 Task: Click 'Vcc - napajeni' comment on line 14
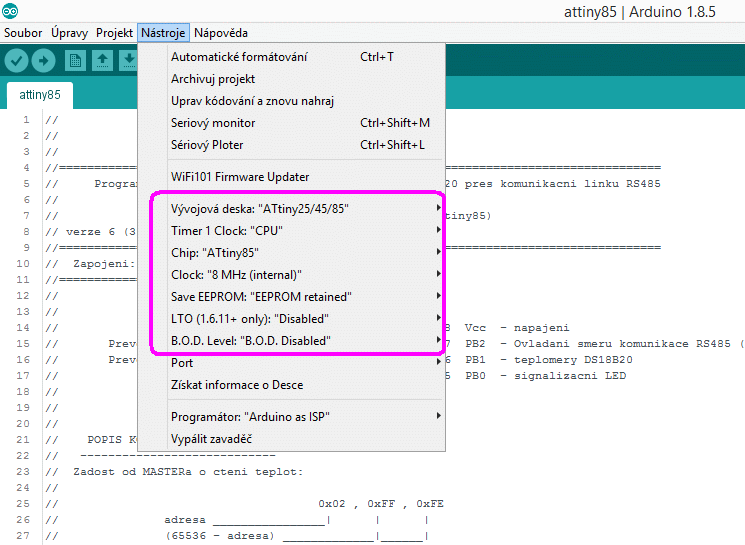click(x=517, y=328)
